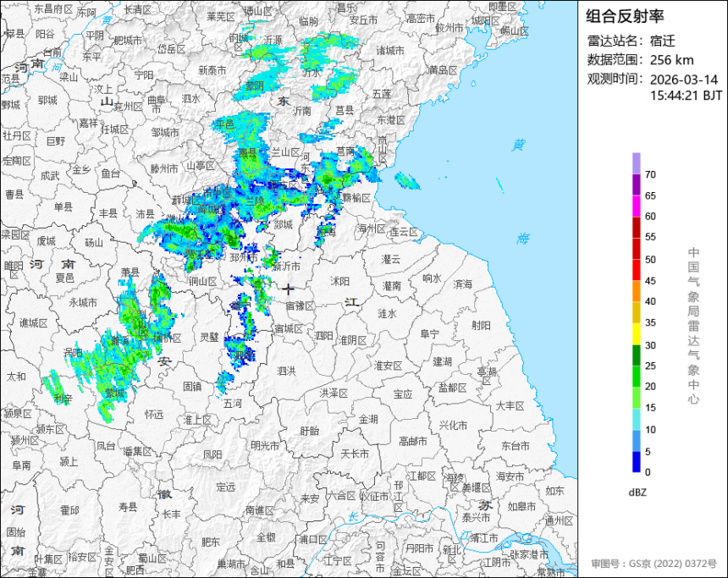
Task: Pick the cyan 10–15 dBZ legend band
Action: coord(636,419)
